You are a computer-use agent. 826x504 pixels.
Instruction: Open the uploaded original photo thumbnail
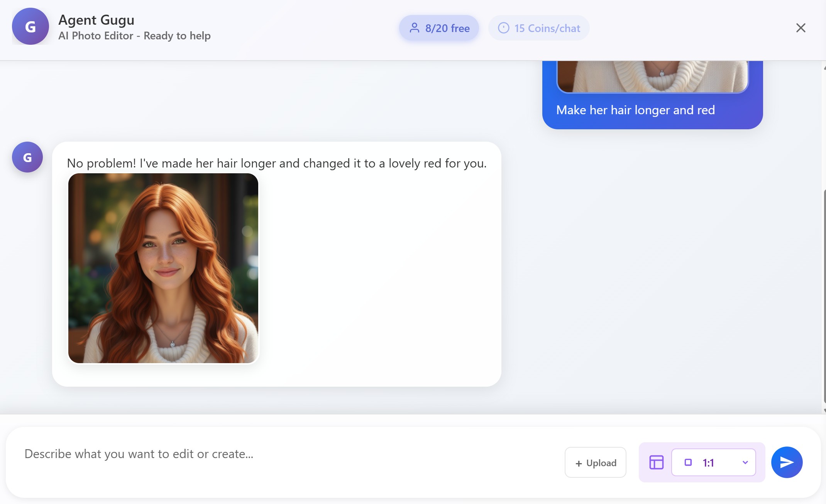(652, 76)
